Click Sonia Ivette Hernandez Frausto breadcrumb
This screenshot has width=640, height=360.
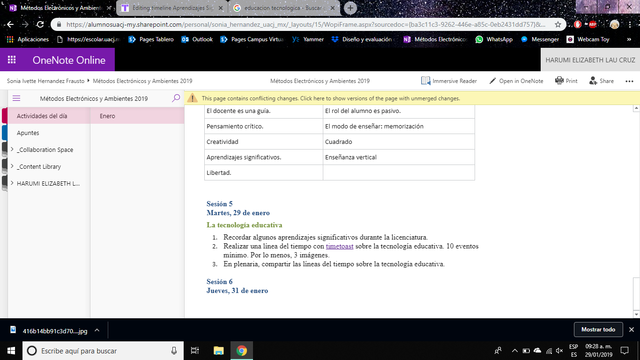coord(45,81)
